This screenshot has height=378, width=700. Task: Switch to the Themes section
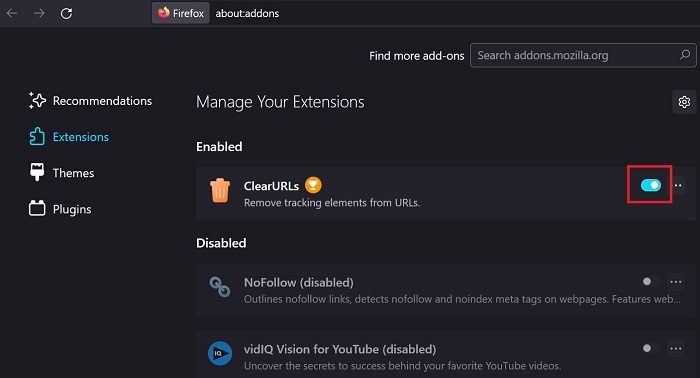coord(62,173)
